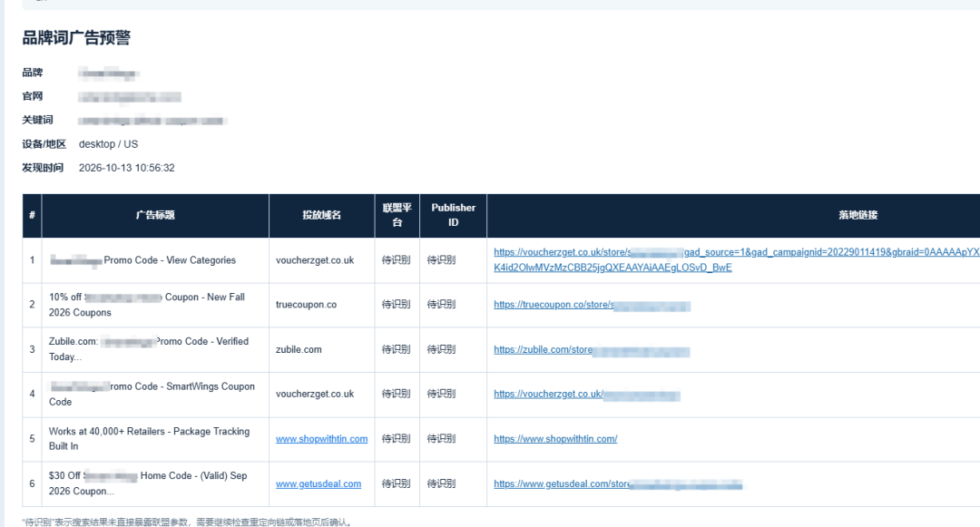The width and height of the screenshot is (980, 527).
Task: Open the voucherzget.co.uk/store landing link with gad_source
Action: pyautogui.click(x=736, y=259)
